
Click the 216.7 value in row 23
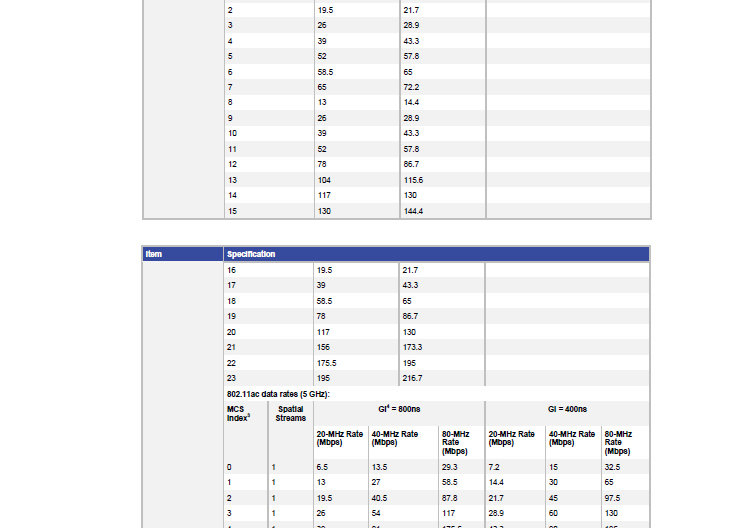coord(412,378)
